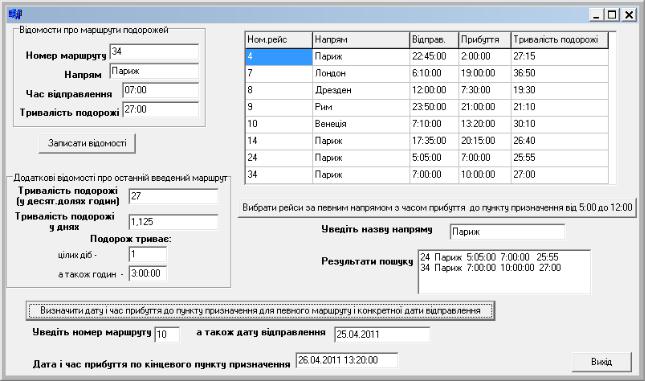Screen dimensions: 645x381
Task: Click the Записати відомості button
Action: click(x=87, y=144)
